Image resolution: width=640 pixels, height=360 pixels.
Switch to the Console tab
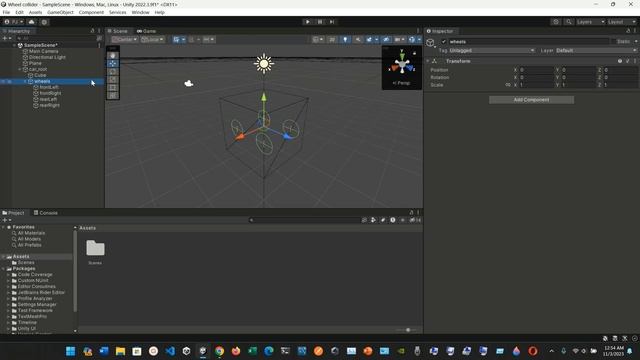tap(46, 213)
